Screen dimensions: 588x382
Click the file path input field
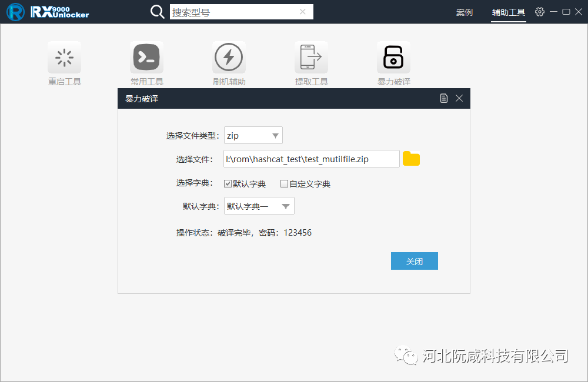tap(312, 159)
